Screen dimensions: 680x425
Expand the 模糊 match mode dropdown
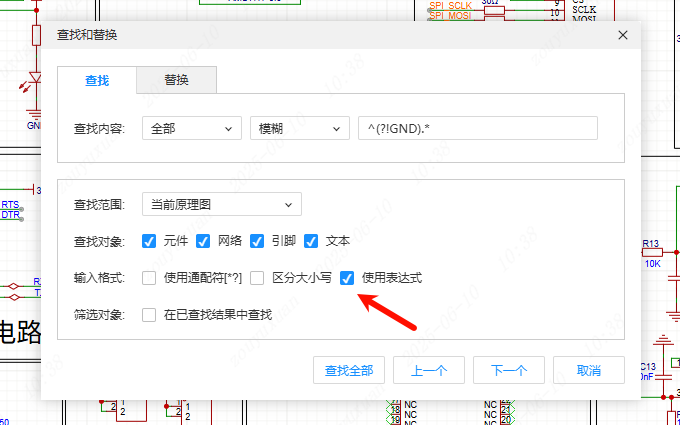pyautogui.click(x=299, y=128)
